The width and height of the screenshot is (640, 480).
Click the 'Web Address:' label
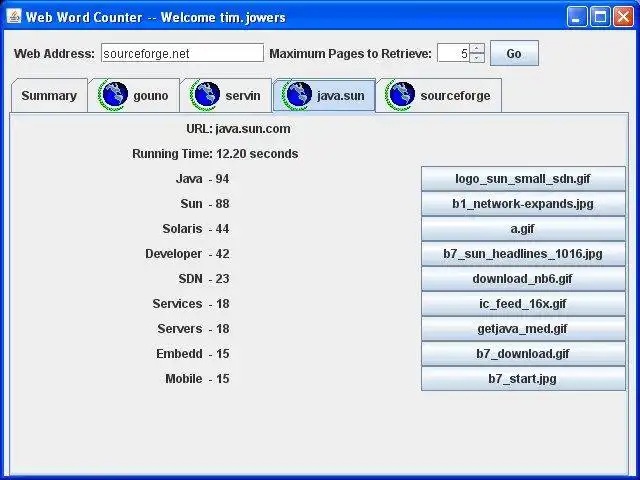54,54
